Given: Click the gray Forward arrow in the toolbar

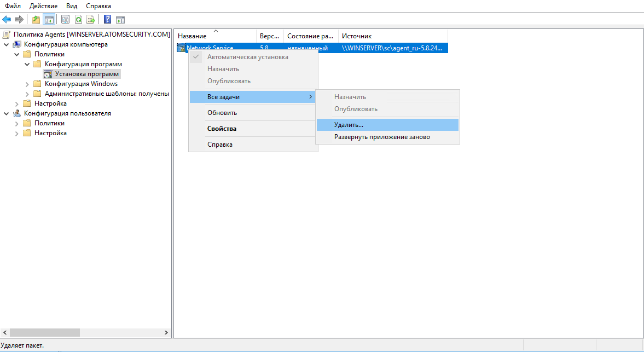Looking at the screenshot, I should (19, 20).
